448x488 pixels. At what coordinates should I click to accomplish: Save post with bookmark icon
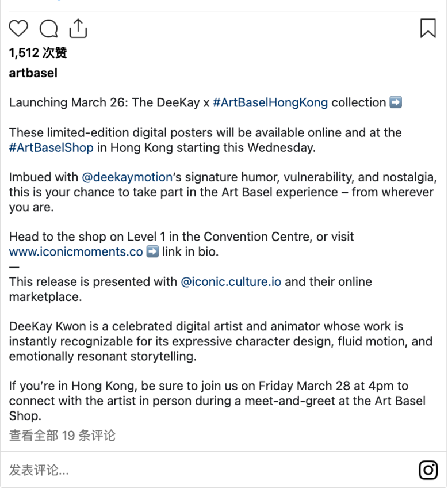[428, 28]
